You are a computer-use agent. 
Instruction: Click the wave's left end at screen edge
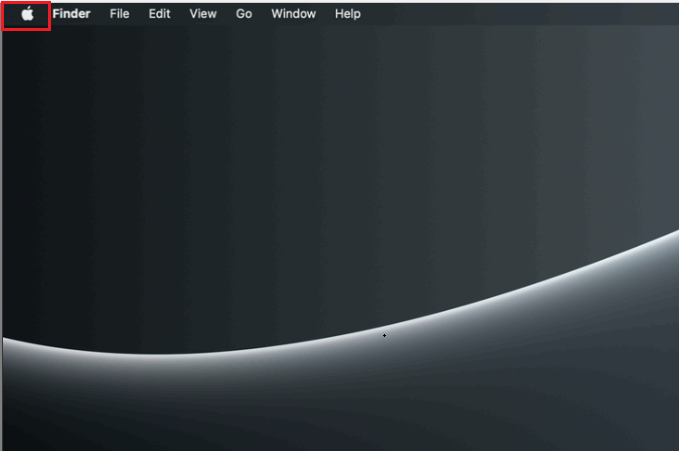tap(8, 340)
